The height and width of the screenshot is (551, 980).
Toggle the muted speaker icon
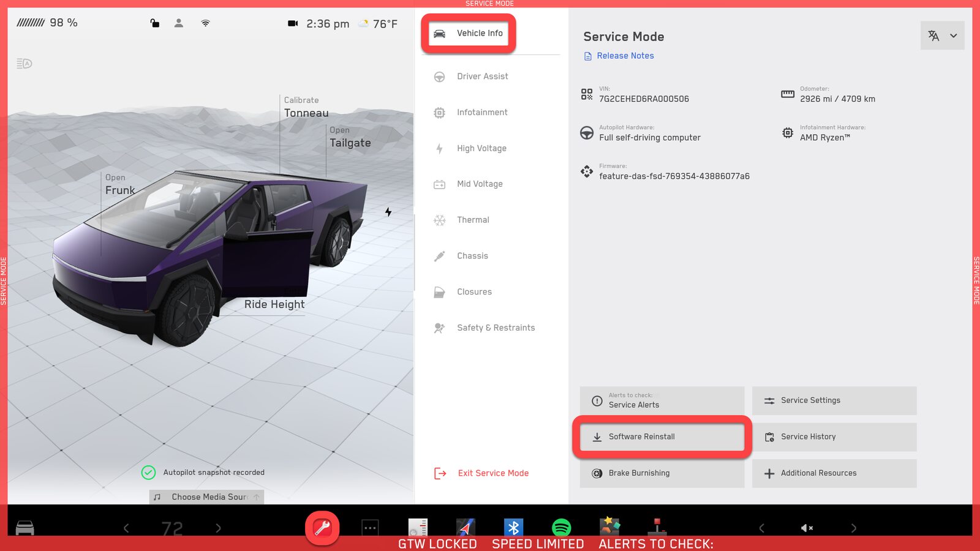[807, 528]
